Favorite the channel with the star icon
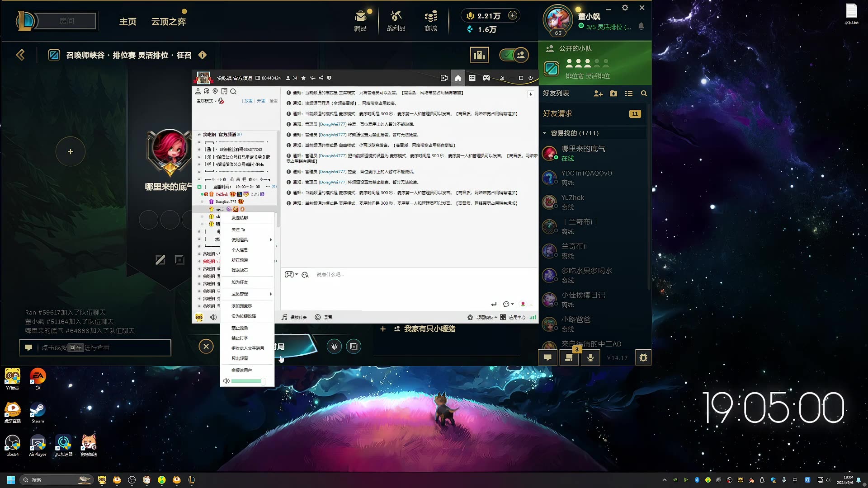This screenshot has width=868, height=488. point(303,78)
